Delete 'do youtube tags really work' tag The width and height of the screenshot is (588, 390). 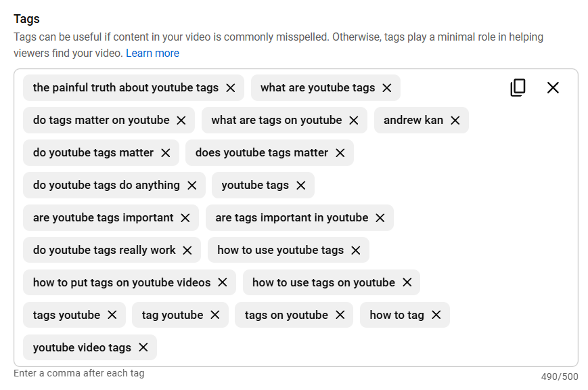coord(187,251)
